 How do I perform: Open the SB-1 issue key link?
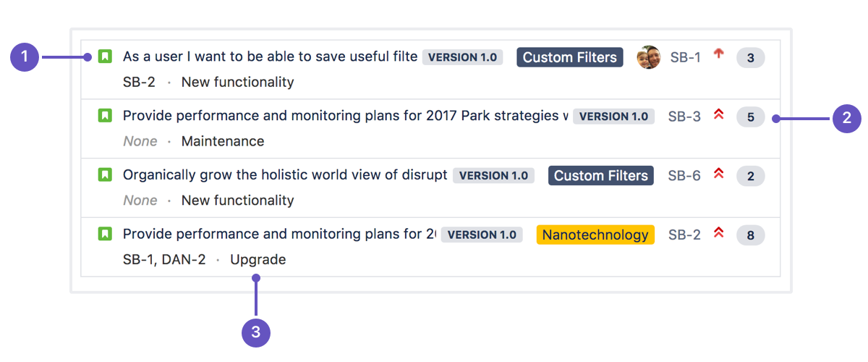(685, 57)
